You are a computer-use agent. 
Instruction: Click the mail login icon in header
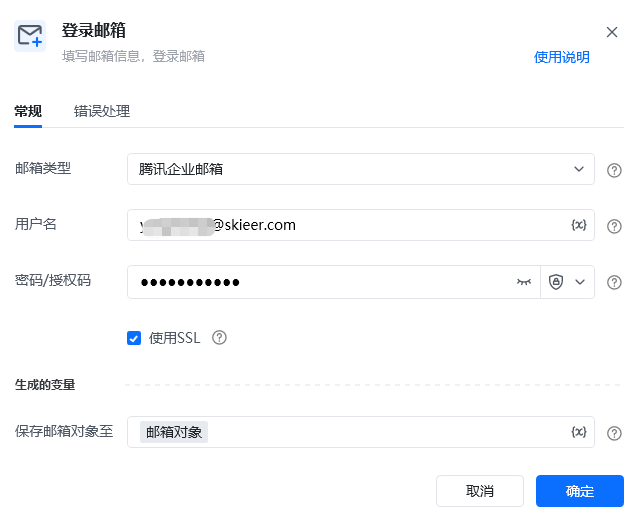click(30, 36)
